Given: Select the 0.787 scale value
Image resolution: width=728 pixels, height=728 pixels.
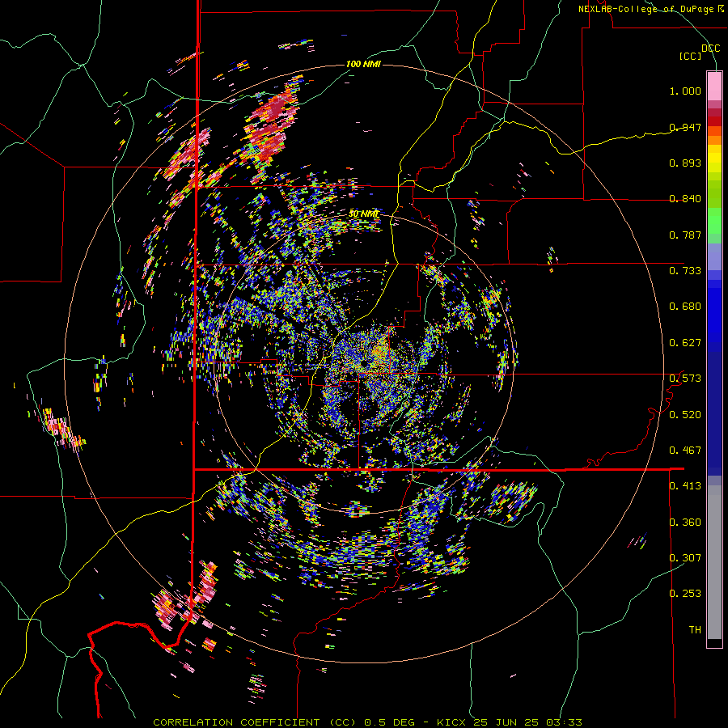Looking at the screenshot, I should tap(685, 235).
